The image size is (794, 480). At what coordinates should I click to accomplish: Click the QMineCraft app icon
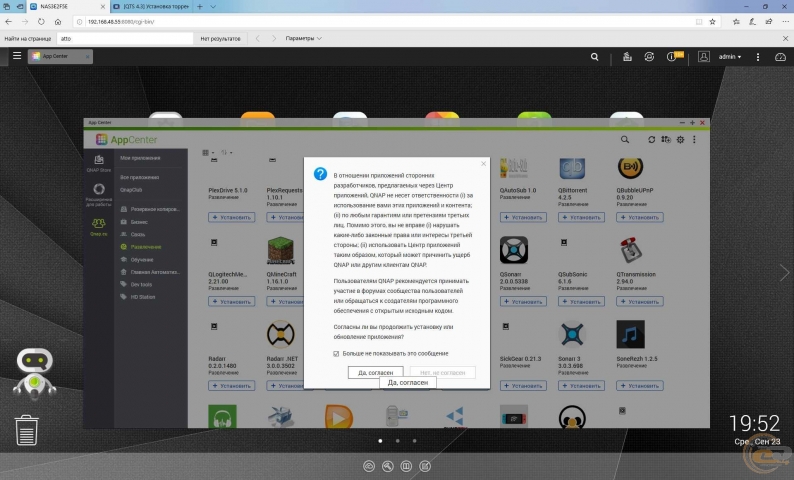(x=281, y=250)
